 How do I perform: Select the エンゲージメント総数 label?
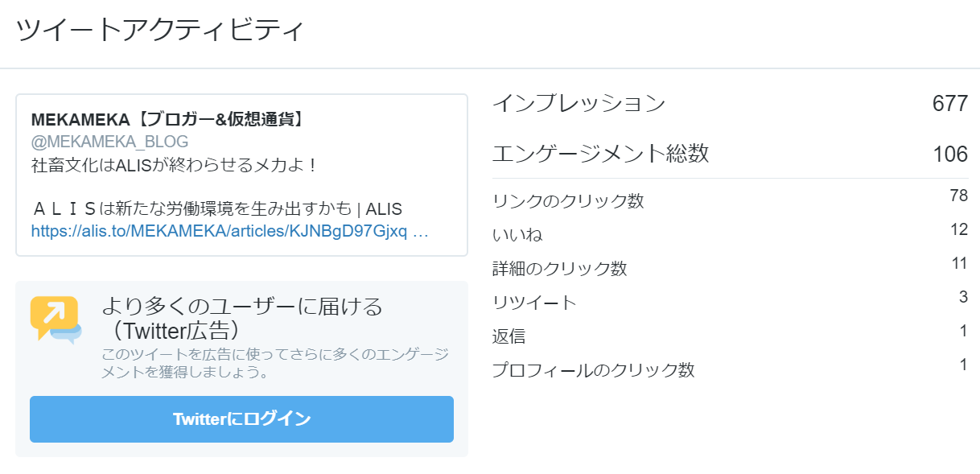[x=600, y=154]
